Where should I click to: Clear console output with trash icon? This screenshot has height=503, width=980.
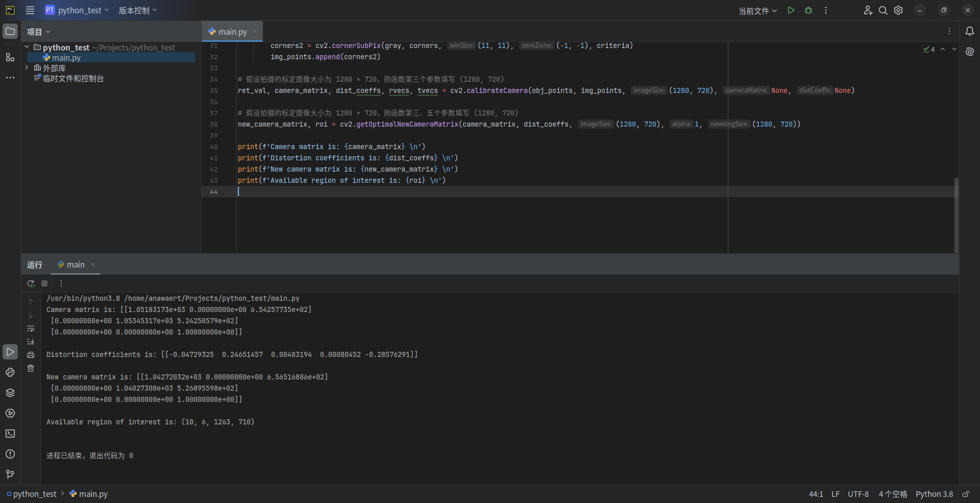(31, 368)
